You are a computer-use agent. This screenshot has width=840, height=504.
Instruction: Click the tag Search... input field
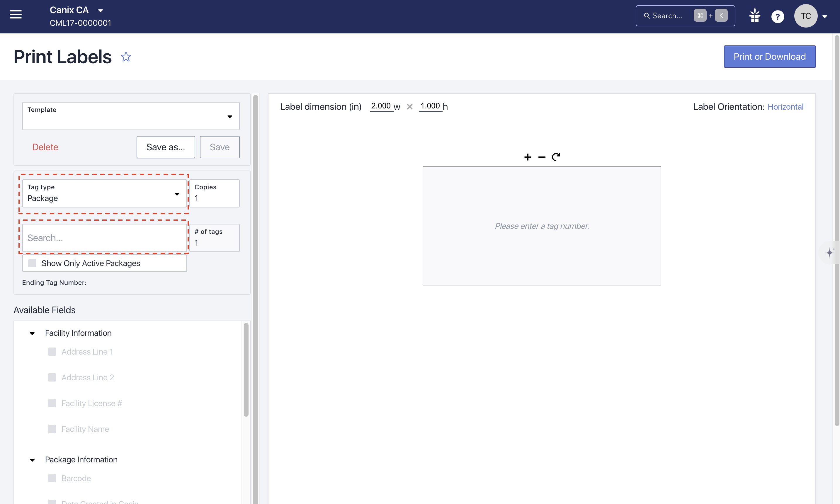pyautogui.click(x=105, y=238)
